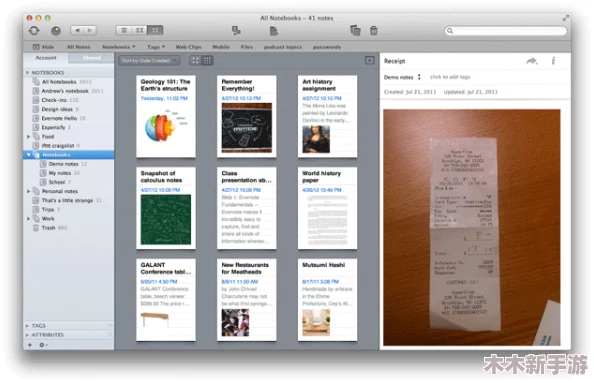This screenshot has width=594, height=383.
Task: Switch to snippet view in the toolbar
Action: 139,30
